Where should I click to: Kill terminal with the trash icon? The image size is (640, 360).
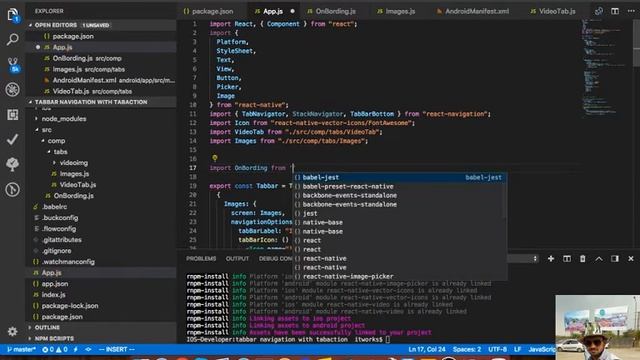click(582, 258)
